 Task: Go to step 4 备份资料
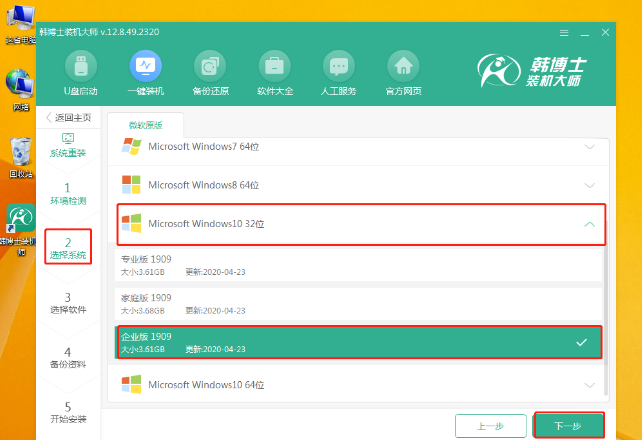pos(68,358)
